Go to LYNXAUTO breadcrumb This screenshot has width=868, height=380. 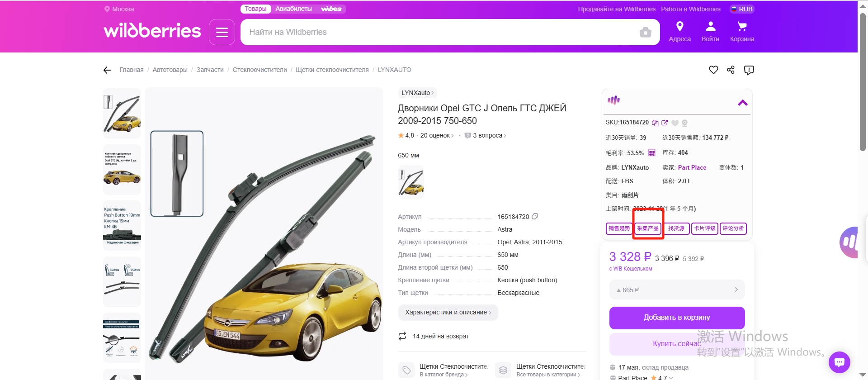click(x=394, y=70)
